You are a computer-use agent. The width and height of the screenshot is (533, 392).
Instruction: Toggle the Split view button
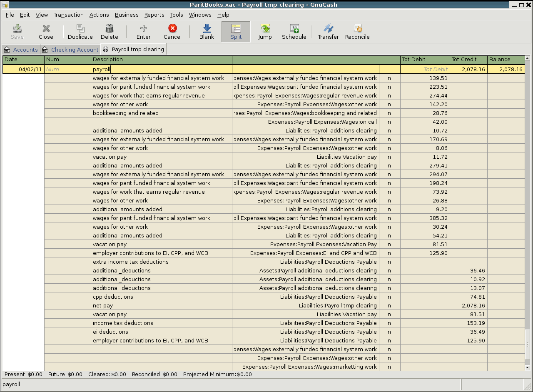pos(236,32)
